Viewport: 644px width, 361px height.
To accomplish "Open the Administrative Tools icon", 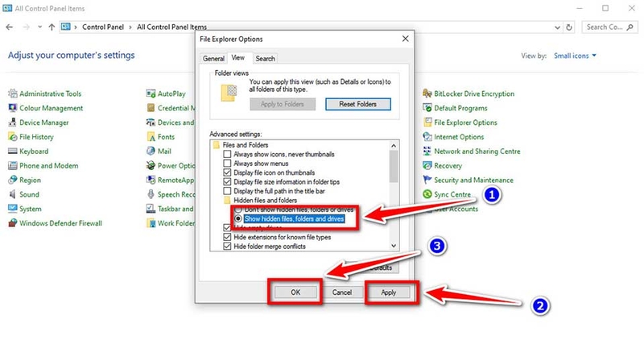I will click(x=13, y=93).
